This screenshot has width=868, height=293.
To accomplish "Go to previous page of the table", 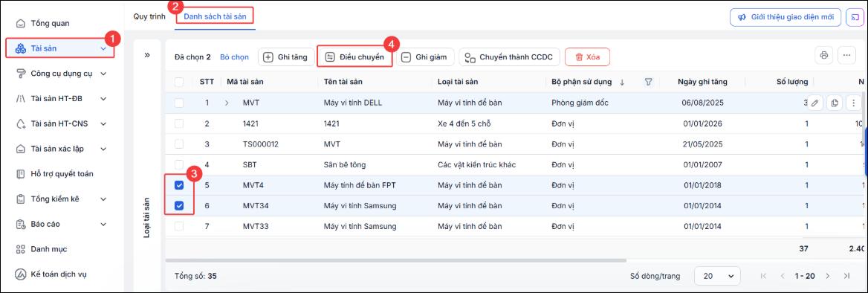I will pyautogui.click(x=783, y=276).
